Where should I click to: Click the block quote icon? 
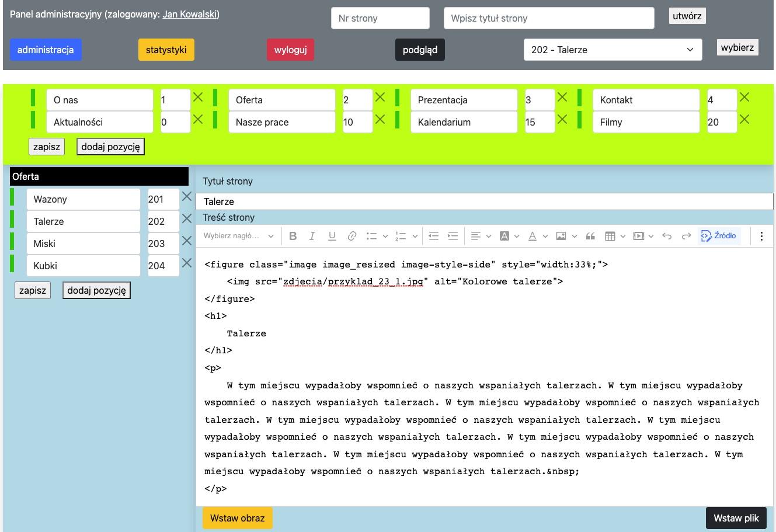click(590, 236)
